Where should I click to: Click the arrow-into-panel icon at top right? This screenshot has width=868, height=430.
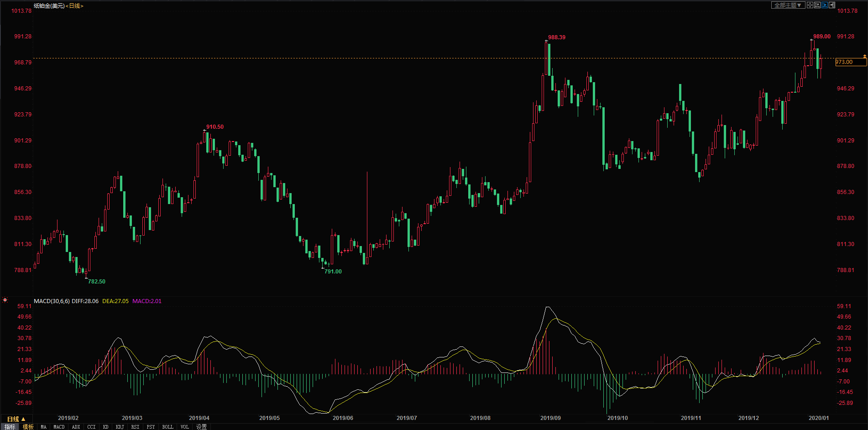coord(832,5)
